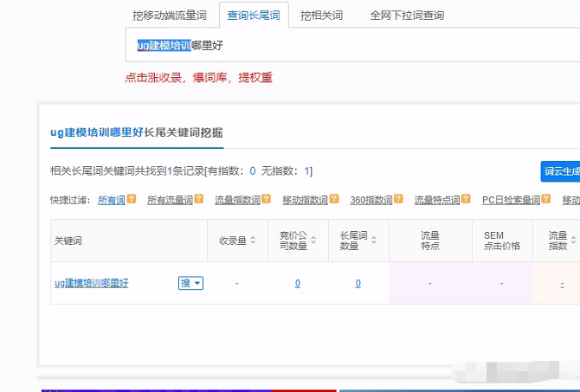This screenshot has height=392, width=580.
Task: Filter by 移动指数词
Action: (x=306, y=200)
